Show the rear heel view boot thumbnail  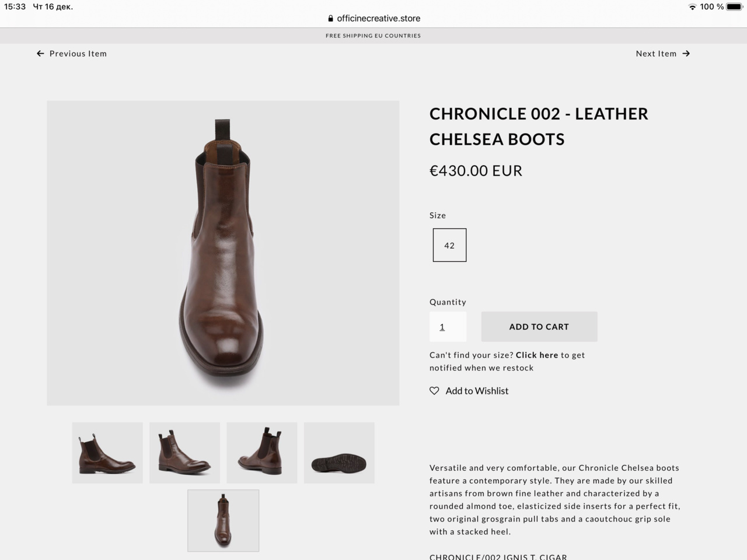click(261, 453)
